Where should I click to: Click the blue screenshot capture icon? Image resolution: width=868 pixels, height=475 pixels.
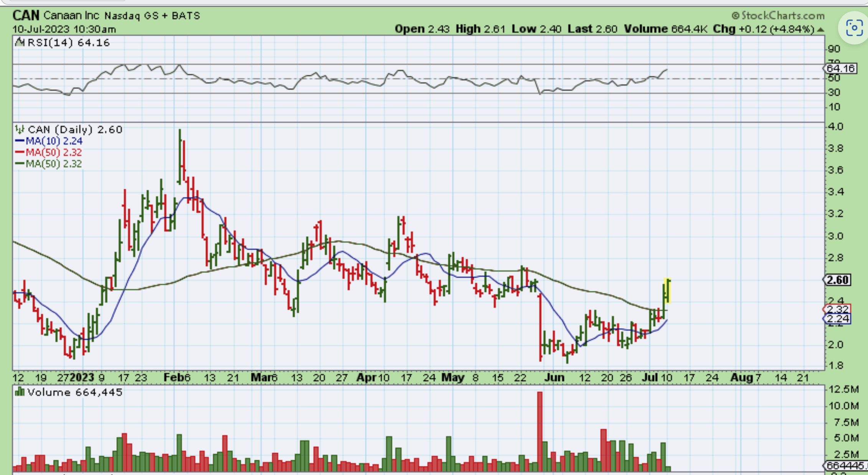[x=854, y=28]
